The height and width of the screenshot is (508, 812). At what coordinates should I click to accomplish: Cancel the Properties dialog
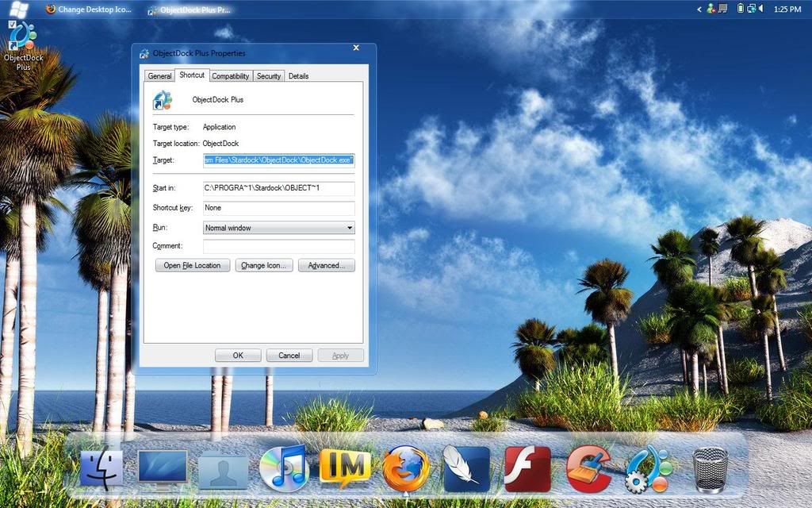pyautogui.click(x=289, y=356)
